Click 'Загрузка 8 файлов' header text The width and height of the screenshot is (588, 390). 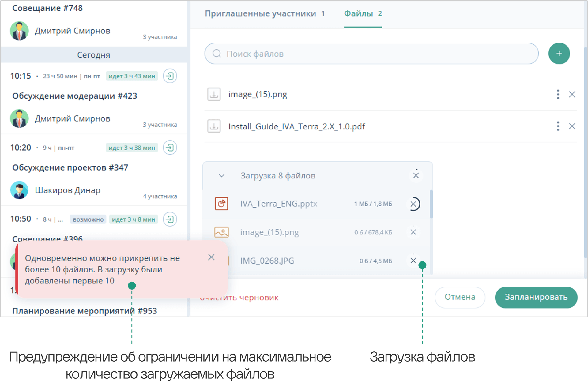point(278,176)
